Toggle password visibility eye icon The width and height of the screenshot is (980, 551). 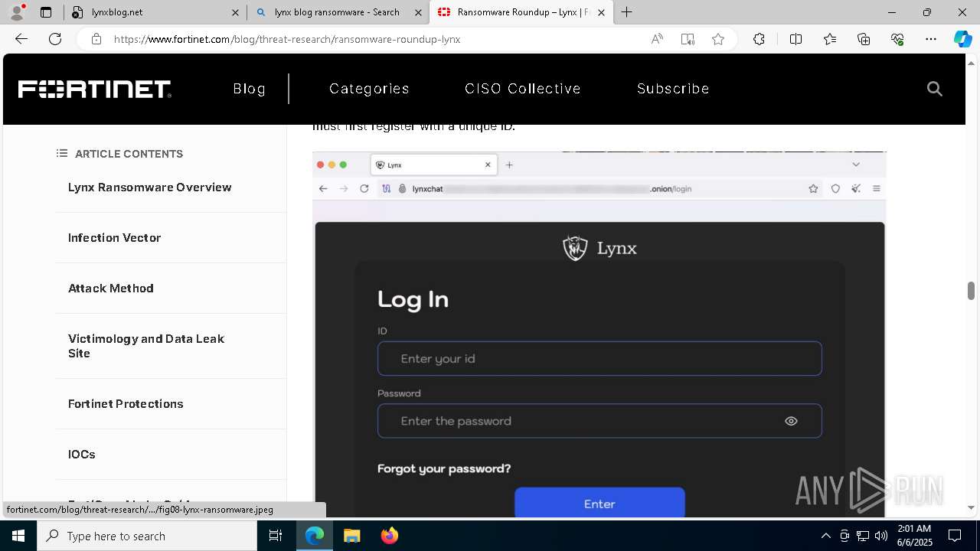[x=791, y=421]
